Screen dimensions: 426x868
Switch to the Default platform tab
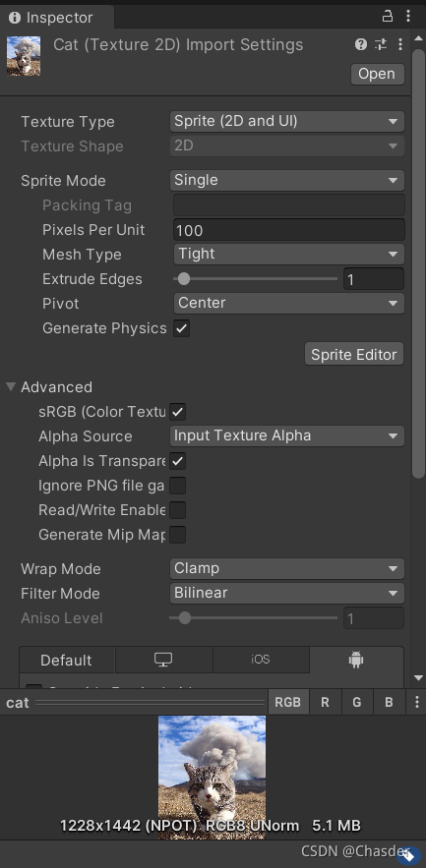pos(67,660)
